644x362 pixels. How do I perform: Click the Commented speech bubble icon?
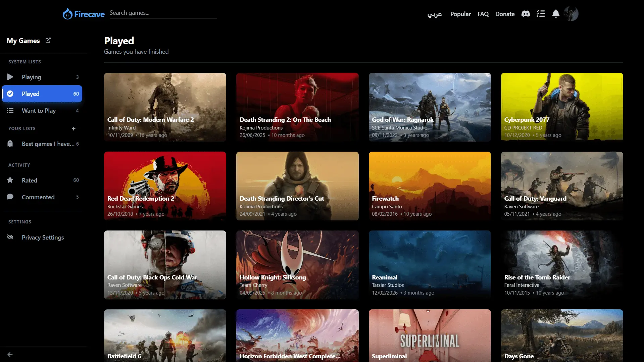(10, 197)
